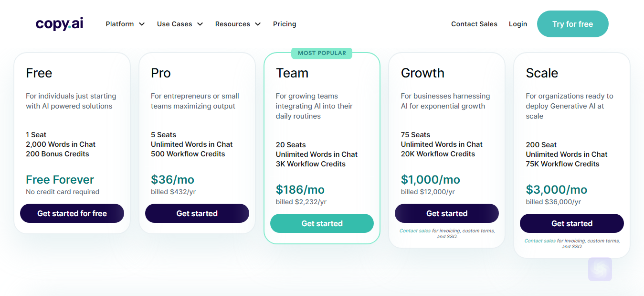
Task: Expand the Use Cases dropdown chevron
Action: [x=200, y=24]
